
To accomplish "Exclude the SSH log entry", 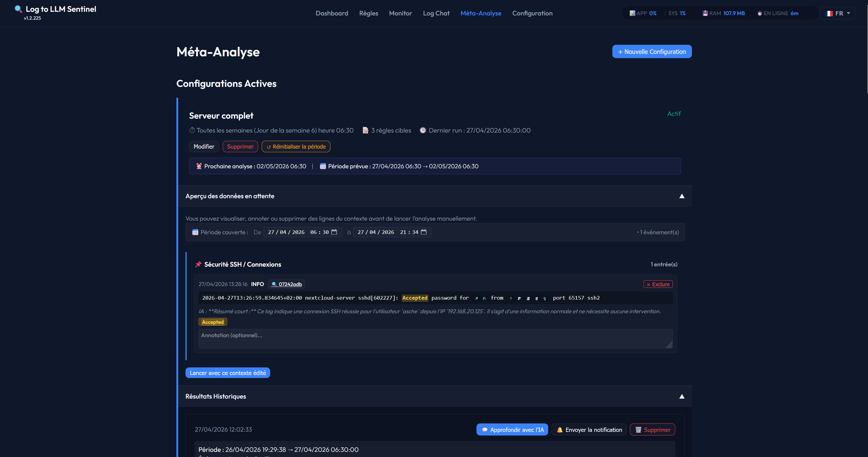I will pos(658,284).
